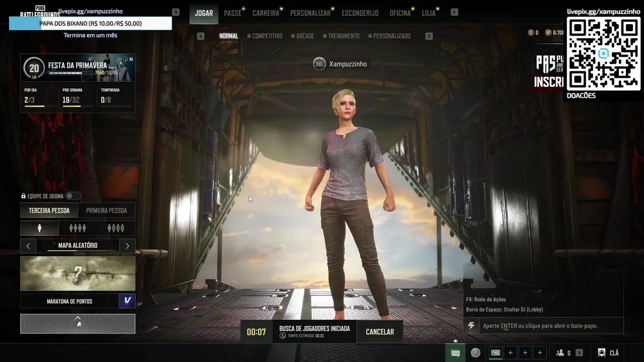The image size is (644, 362).
Task: Open the Passe tab
Action: click(232, 13)
